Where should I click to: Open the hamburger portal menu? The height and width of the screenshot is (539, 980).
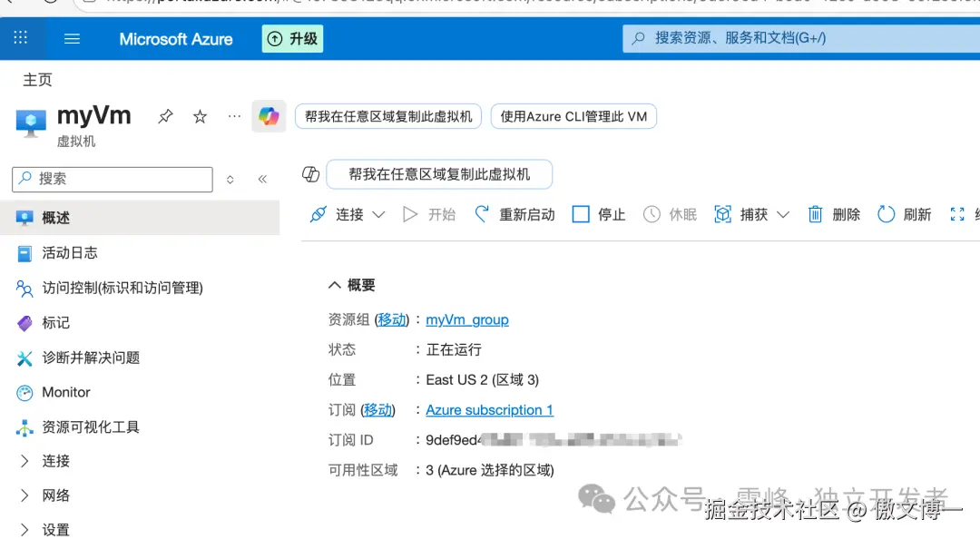pos(72,39)
